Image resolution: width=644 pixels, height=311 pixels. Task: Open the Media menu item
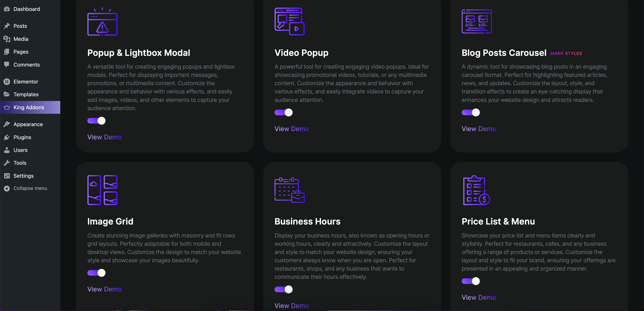[30, 39]
